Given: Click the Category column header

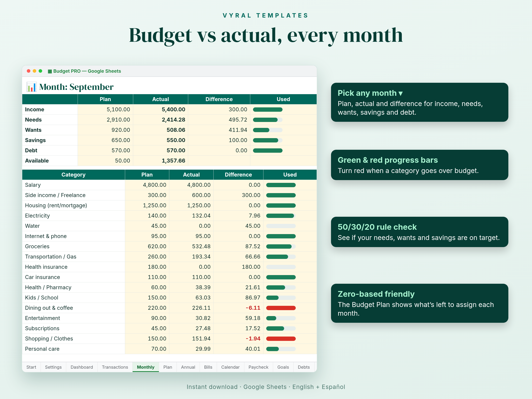Looking at the screenshot, I should 74,175.
